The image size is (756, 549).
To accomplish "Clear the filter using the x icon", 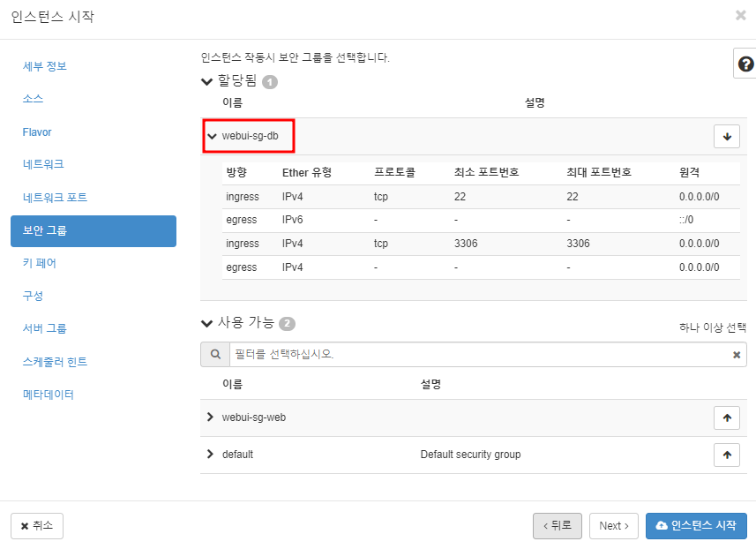I will pyautogui.click(x=737, y=354).
